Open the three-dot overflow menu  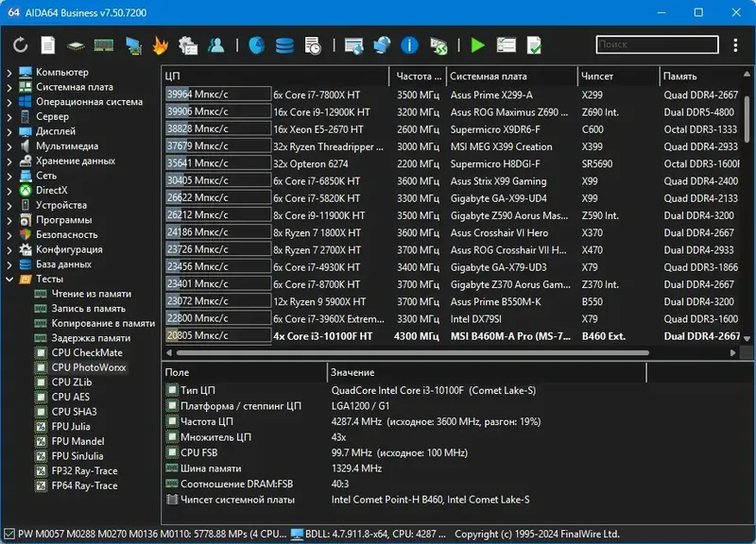pyautogui.click(x=735, y=44)
